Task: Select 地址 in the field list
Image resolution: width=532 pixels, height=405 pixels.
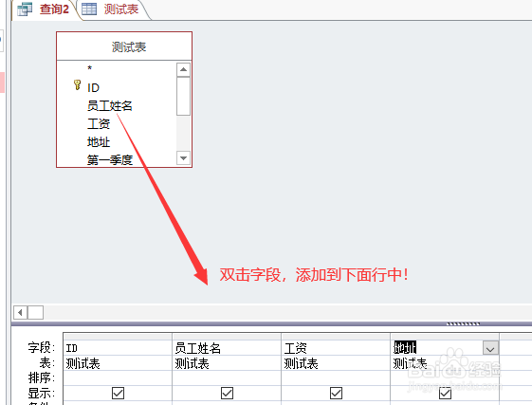Action: click(99, 142)
